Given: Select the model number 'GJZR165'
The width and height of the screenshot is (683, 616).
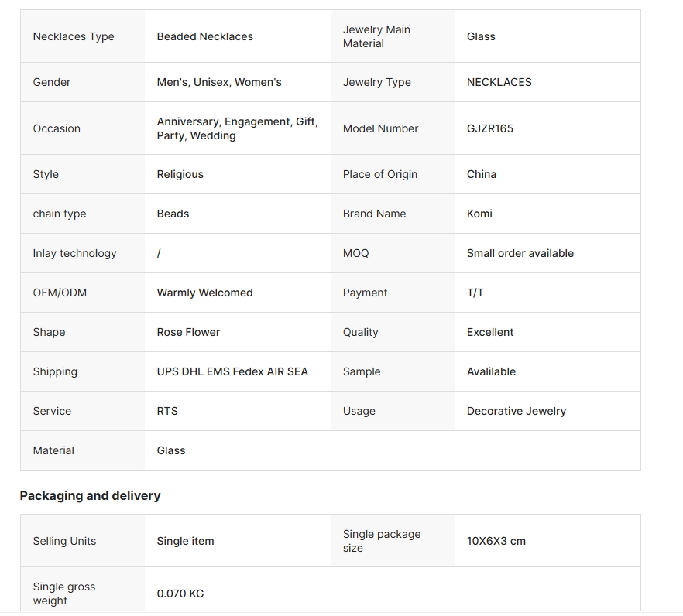Looking at the screenshot, I should (x=489, y=128).
